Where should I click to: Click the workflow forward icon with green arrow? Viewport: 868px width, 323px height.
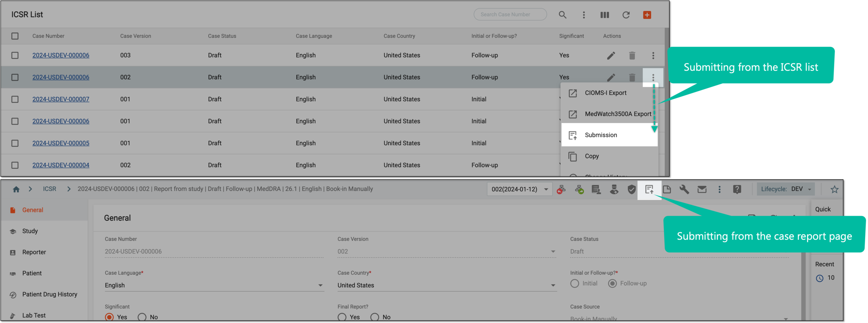pos(579,189)
